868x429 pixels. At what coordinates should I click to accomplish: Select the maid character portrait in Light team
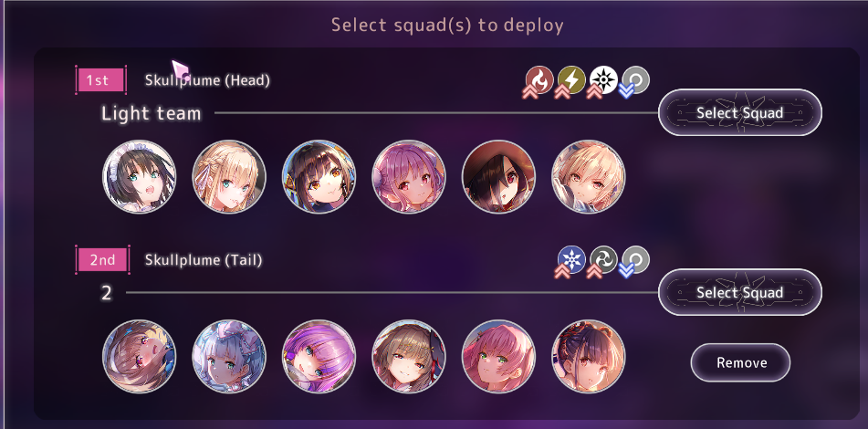140,176
